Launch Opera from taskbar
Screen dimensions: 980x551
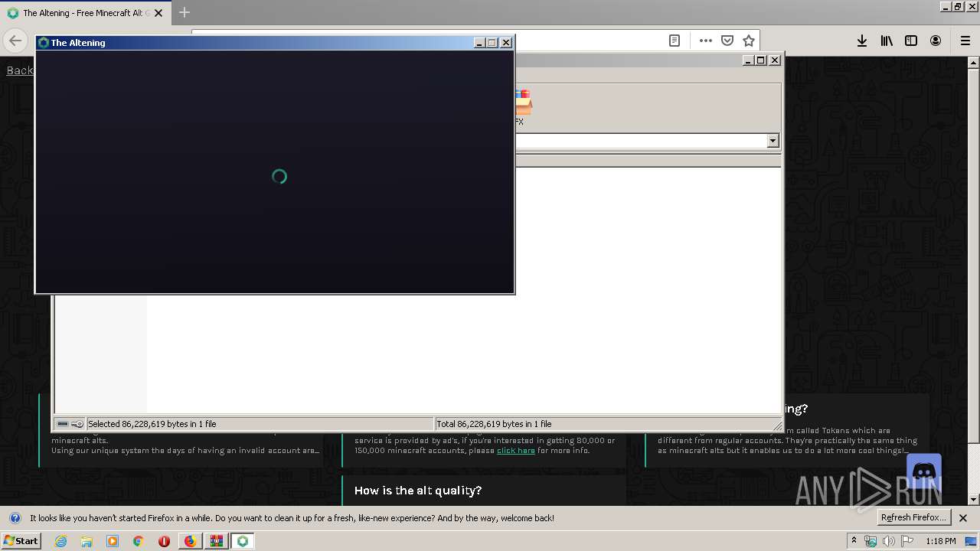pos(164,541)
